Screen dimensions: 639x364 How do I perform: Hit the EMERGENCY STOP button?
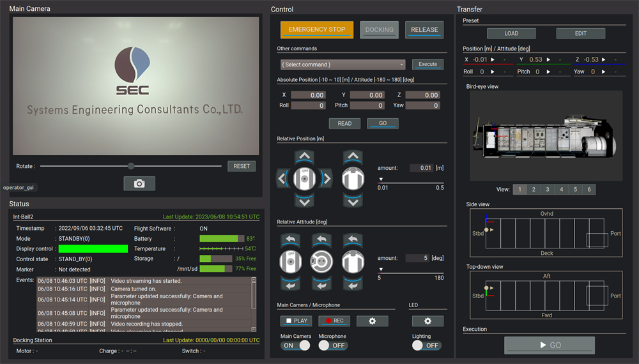[x=317, y=30]
